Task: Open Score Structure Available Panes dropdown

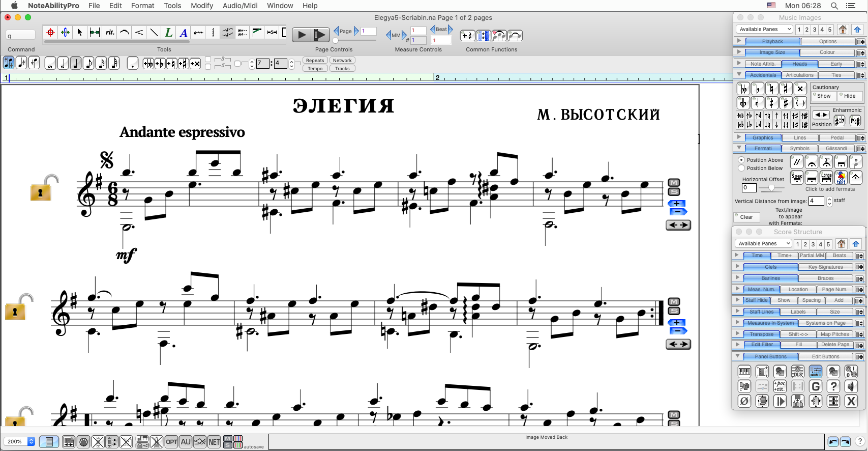Action: coord(763,244)
